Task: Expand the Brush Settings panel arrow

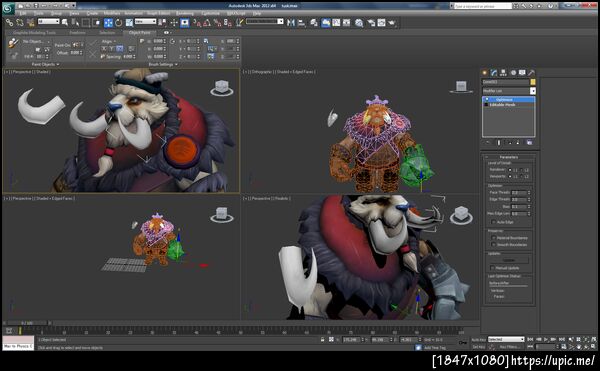Action: click(176, 65)
